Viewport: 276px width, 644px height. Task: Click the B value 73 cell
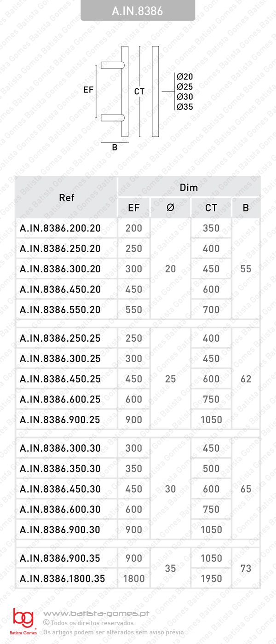(x=246, y=569)
